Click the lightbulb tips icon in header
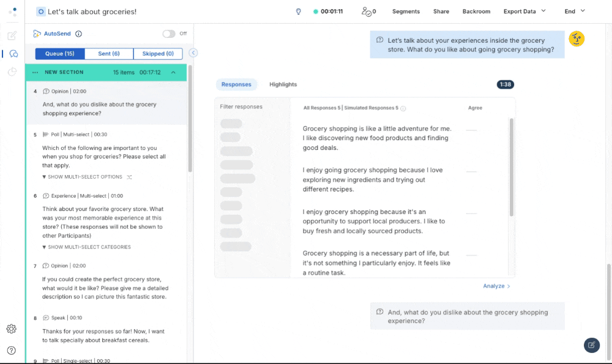 [x=299, y=12]
